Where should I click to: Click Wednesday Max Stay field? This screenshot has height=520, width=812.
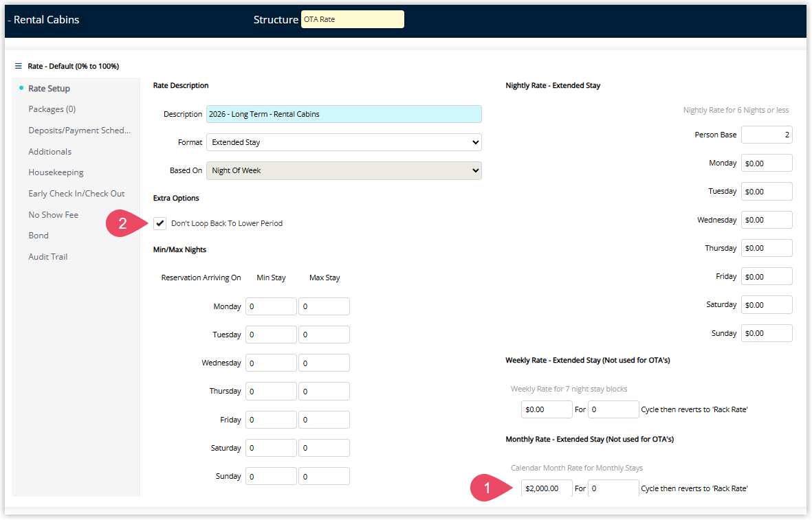pos(324,363)
